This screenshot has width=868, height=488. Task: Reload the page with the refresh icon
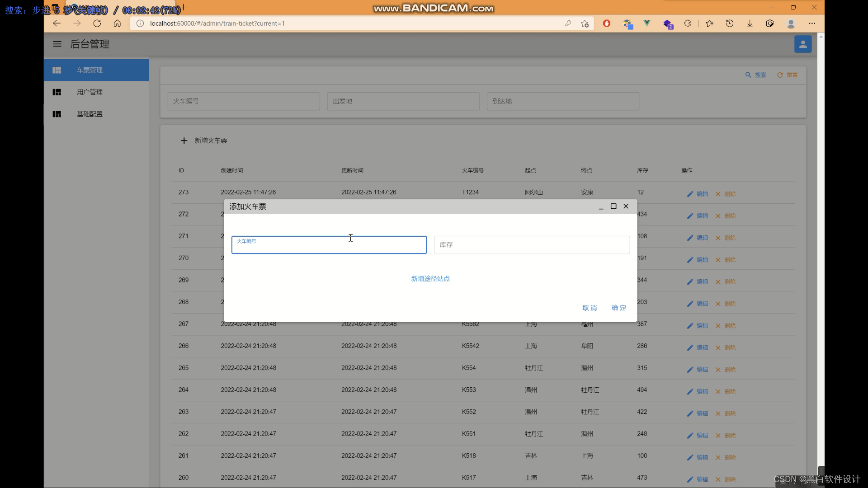tap(97, 23)
